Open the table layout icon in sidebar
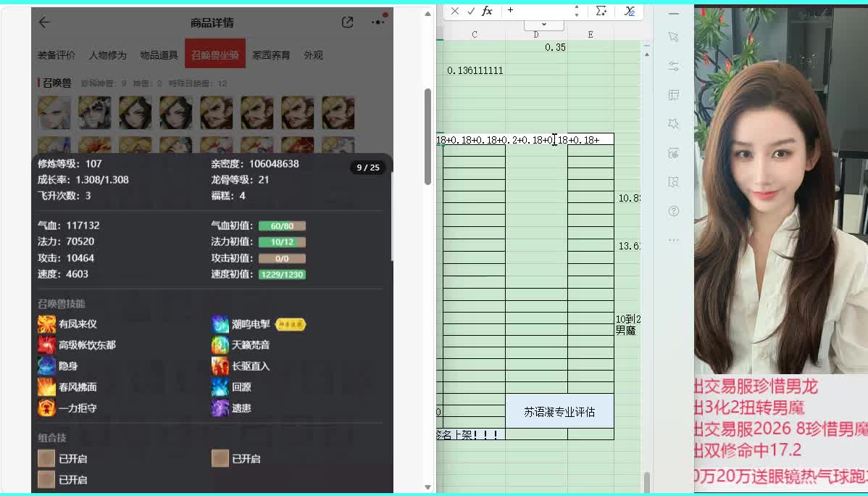 click(x=674, y=95)
